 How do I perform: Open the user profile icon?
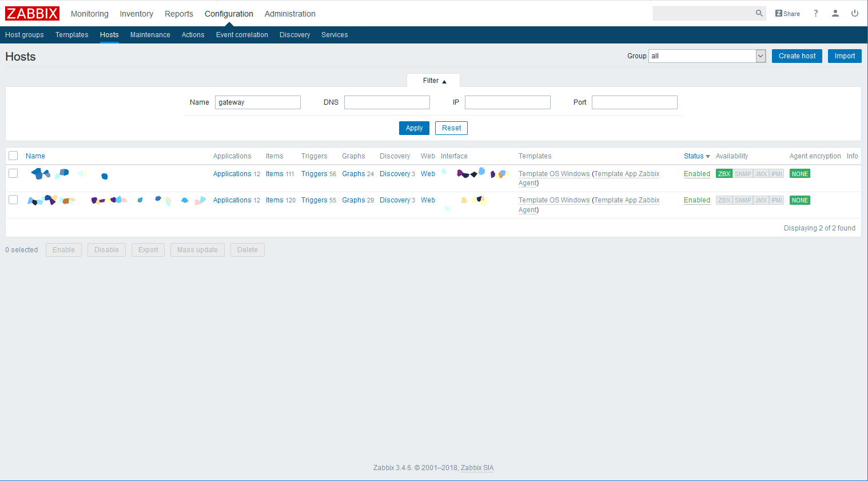tap(835, 13)
